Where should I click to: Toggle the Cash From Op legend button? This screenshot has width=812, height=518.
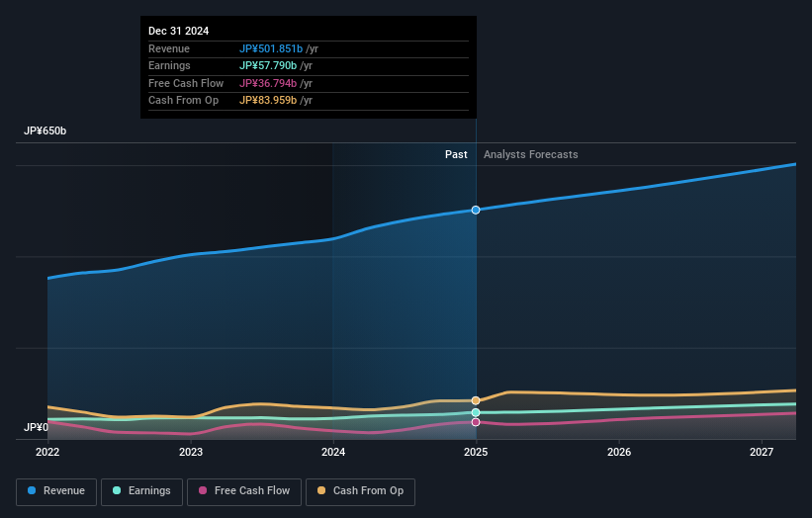point(360,491)
